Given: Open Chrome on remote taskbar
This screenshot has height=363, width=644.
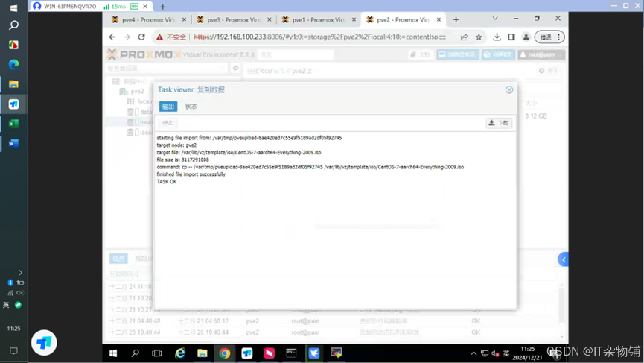Looking at the screenshot, I should 225,353.
